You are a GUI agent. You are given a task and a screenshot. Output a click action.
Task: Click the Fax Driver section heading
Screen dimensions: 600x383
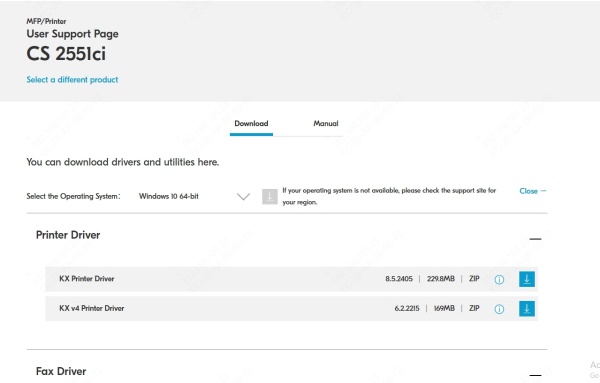coord(61,371)
